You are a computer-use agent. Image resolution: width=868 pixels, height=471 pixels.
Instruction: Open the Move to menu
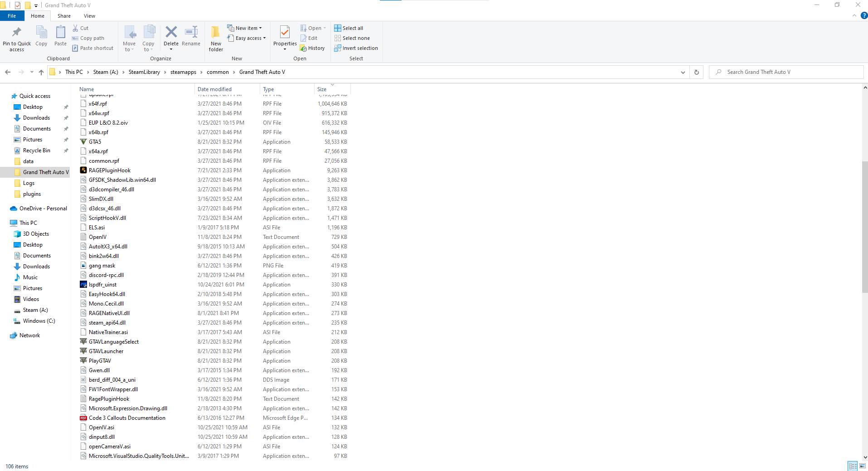(129, 39)
